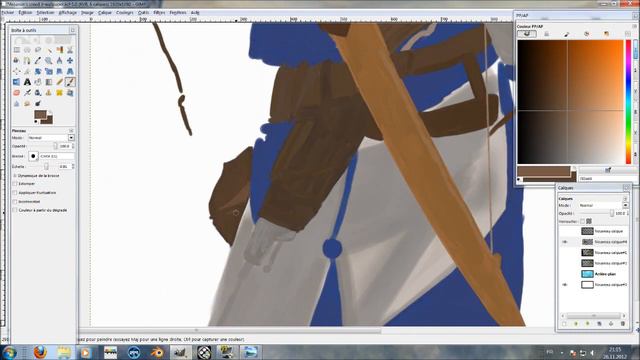Open the Filtres menu
640x360 pixels.
tap(159, 13)
